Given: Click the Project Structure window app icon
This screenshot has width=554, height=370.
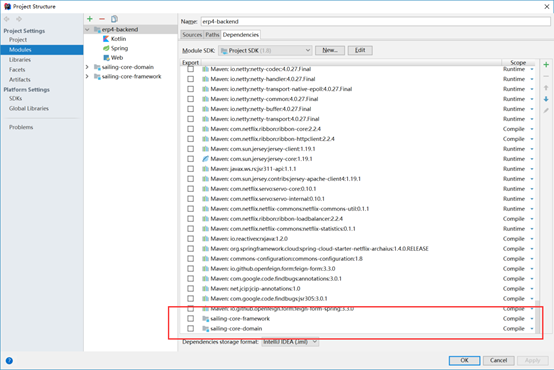Looking at the screenshot, I should [x=7, y=6].
